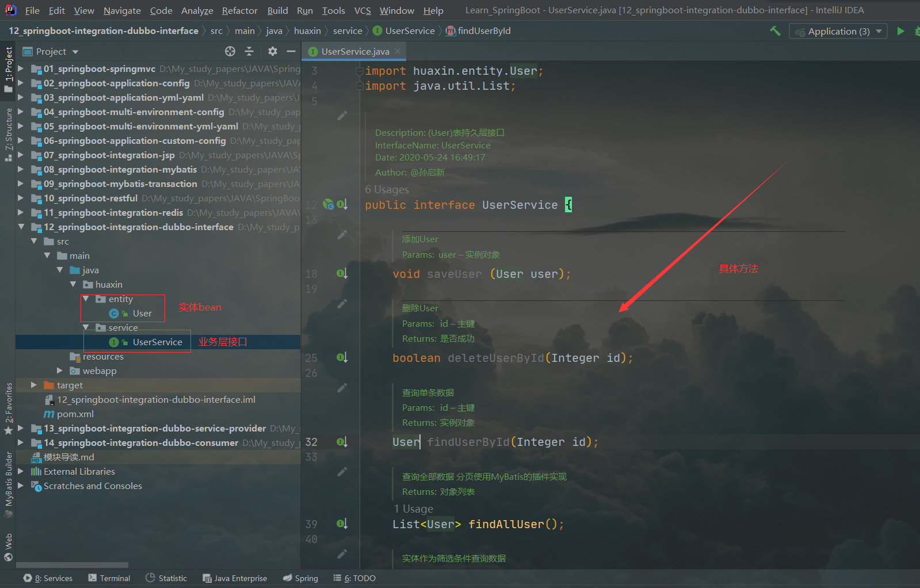Click the edit doc pencil icon above saveUser
This screenshot has width=920, height=588.
(x=342, y=234)
